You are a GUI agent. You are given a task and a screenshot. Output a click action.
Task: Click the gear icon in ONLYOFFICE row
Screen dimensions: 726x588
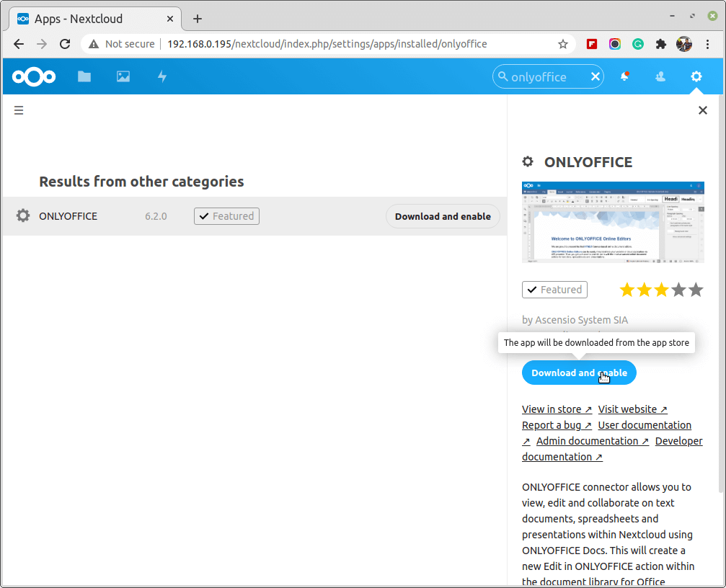[x=23, y=215]
